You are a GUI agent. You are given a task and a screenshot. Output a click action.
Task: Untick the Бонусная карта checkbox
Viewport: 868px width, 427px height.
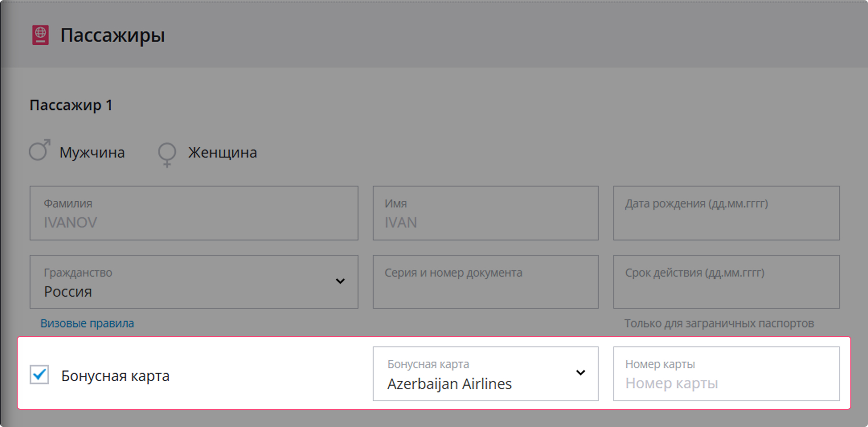click(40, 375)
